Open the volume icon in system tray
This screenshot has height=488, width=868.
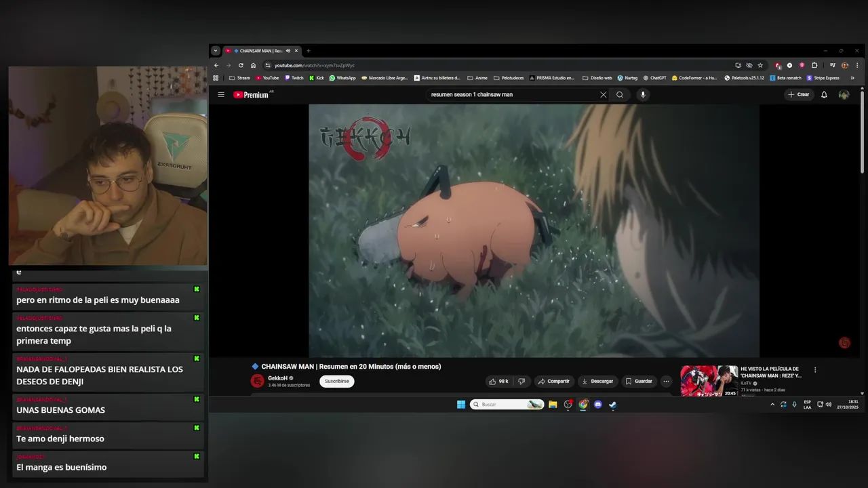coord(828,405)
